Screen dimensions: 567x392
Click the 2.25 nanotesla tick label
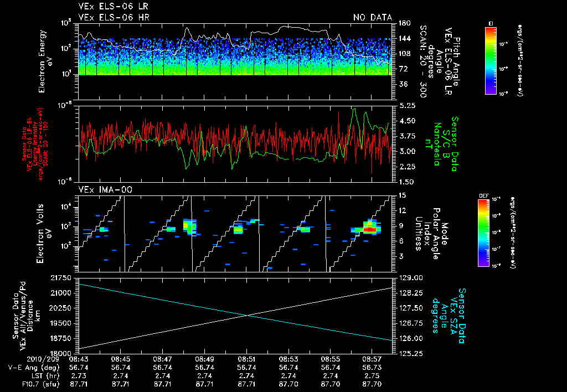click(407, 167)
